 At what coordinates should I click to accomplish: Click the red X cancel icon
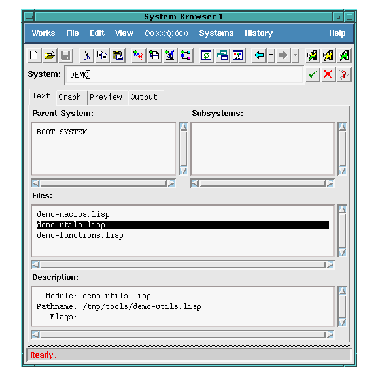328,75
